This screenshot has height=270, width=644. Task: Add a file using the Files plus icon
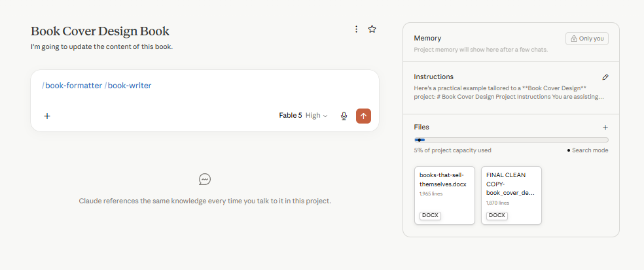[605, 127]
